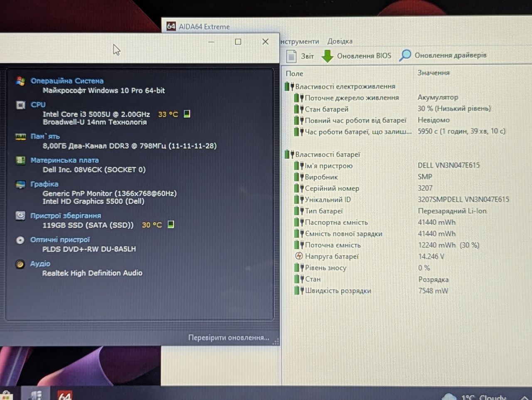Viewport: 532px width, 400px height.
Task: Click the CPU temperature indicator at 33 °C
Action: [x=168, y=114]
